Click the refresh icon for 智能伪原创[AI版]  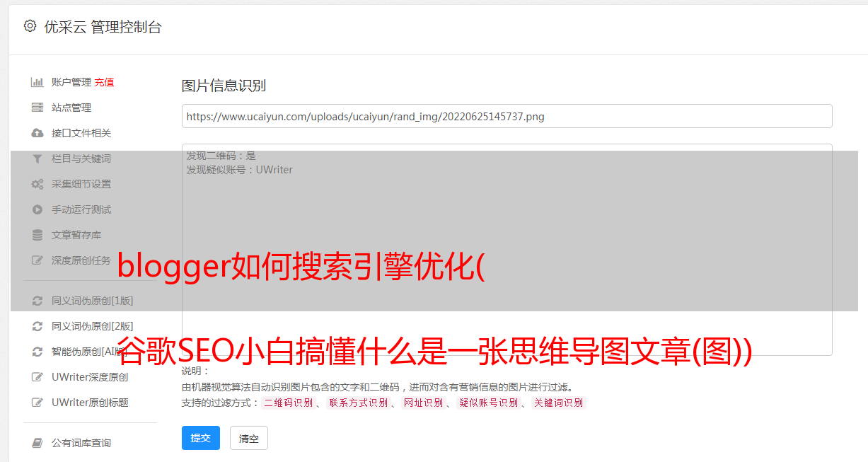coord(37,352)
